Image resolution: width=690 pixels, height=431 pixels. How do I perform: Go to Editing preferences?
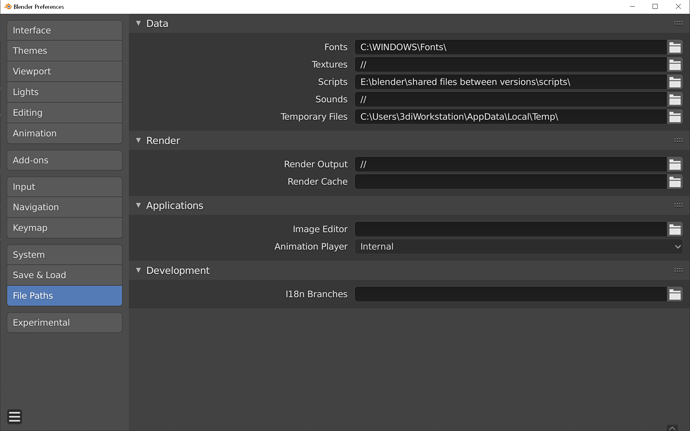tap(65, 113)
